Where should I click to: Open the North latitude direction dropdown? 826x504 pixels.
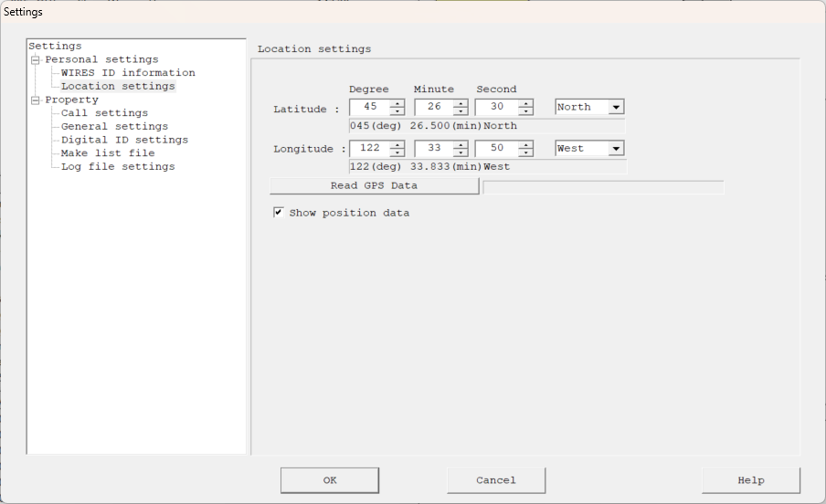616,107
